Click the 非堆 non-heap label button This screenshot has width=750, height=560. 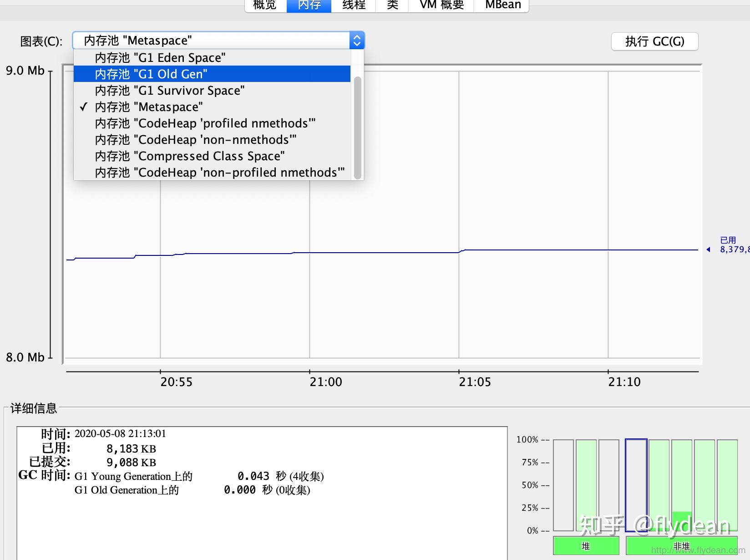682,545
